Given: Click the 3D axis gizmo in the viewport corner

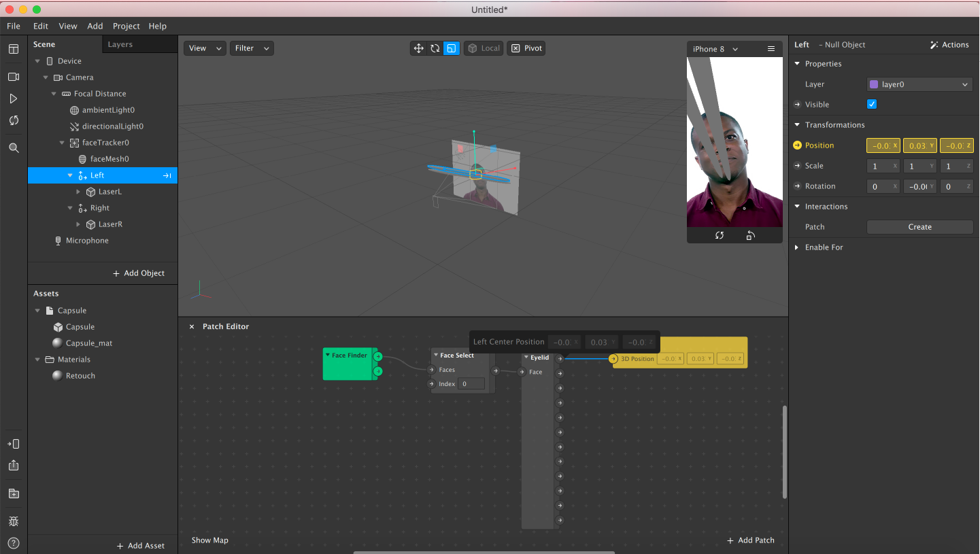Looking at the screenshot, I should (200, 290).
